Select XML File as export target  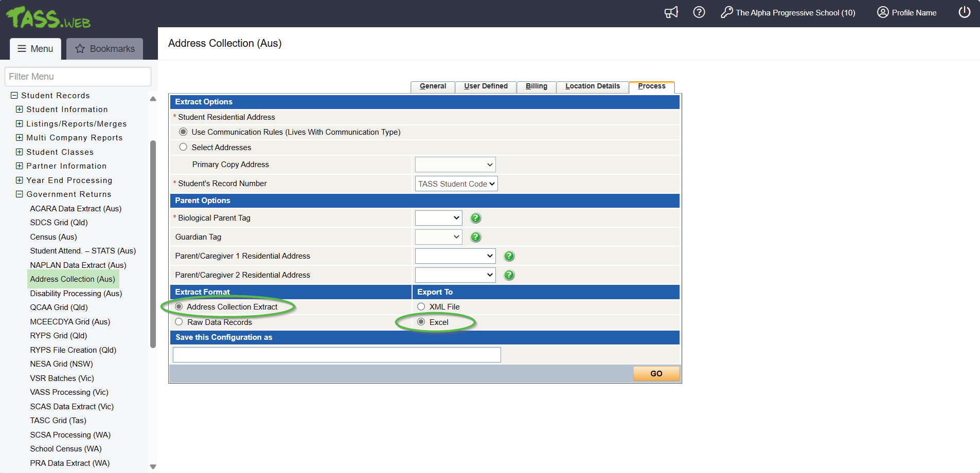click(x=421, y=306)
